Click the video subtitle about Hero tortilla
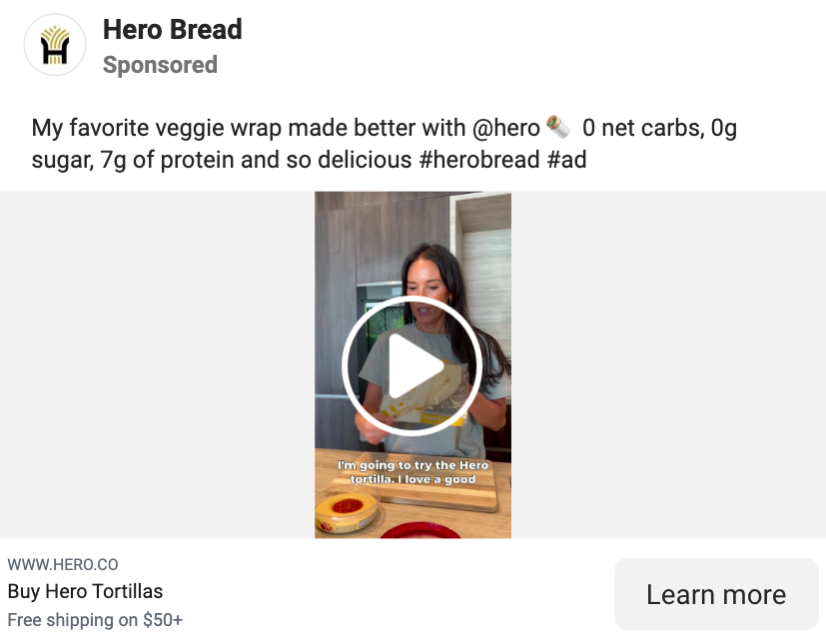 (x=413, y=472)
